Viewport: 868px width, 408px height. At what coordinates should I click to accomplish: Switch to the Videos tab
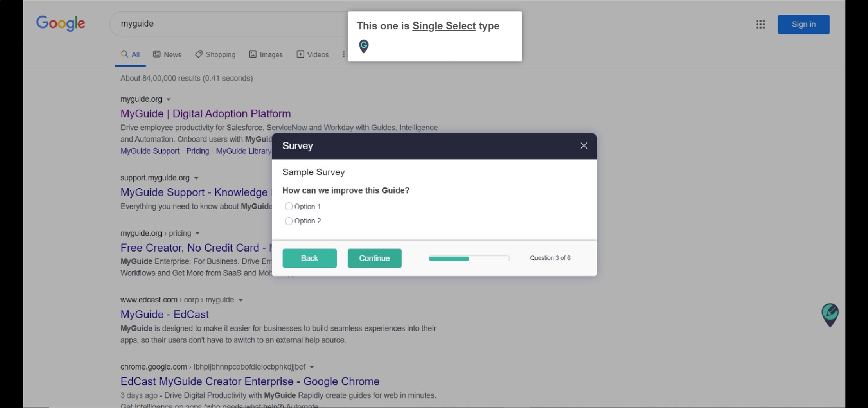312,55
